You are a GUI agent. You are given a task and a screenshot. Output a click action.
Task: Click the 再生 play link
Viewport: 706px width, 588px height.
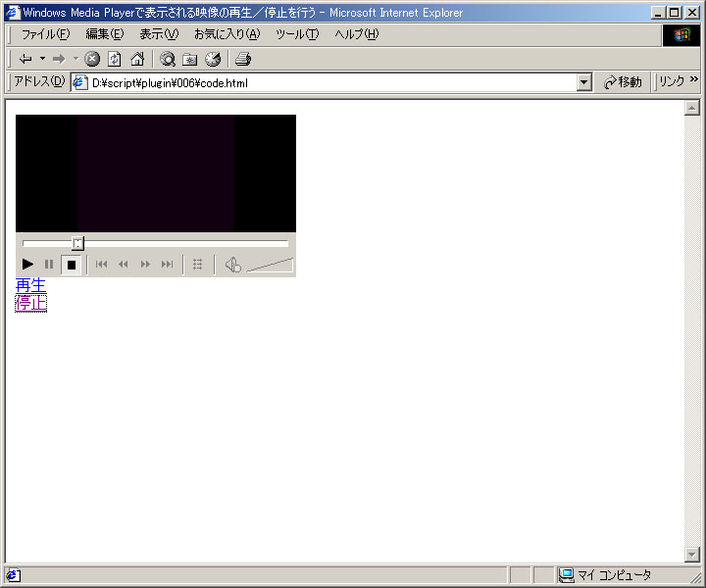pos(30,285)
